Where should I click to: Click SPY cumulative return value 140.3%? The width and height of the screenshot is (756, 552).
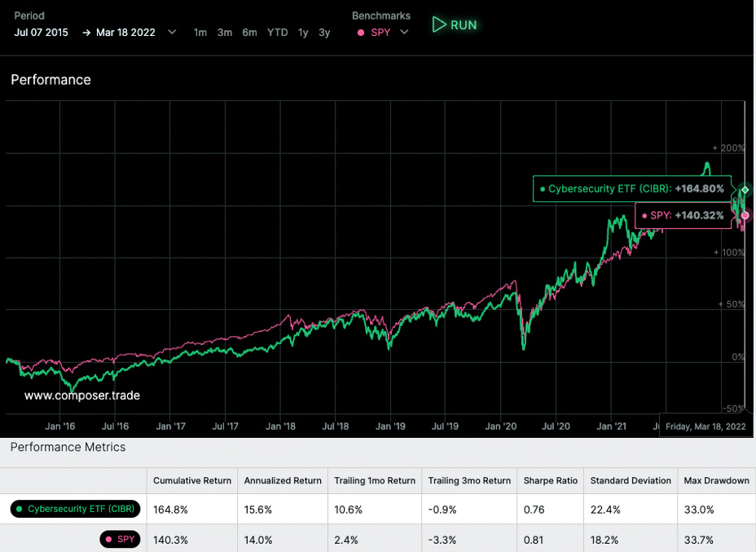[170, 540]
